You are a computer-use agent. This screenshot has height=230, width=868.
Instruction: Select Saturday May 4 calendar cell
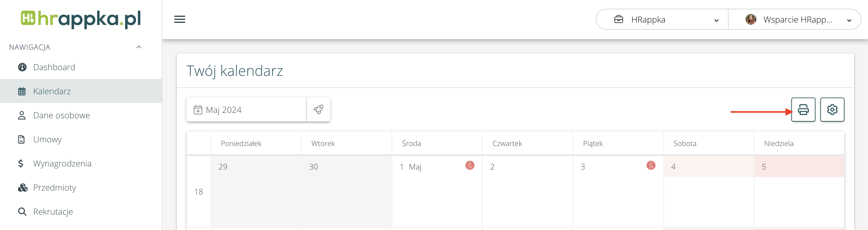pyautogui.click(x=708, y=192)
